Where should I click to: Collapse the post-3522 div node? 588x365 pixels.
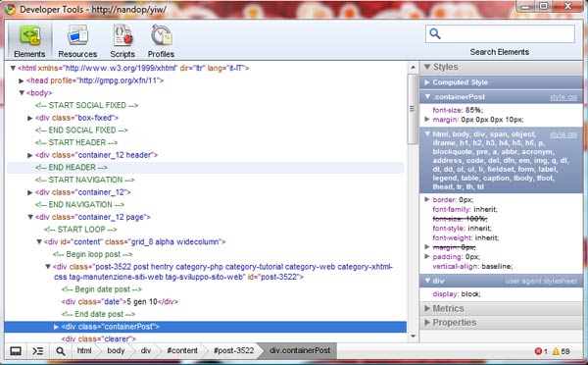(x=48, y=267)
